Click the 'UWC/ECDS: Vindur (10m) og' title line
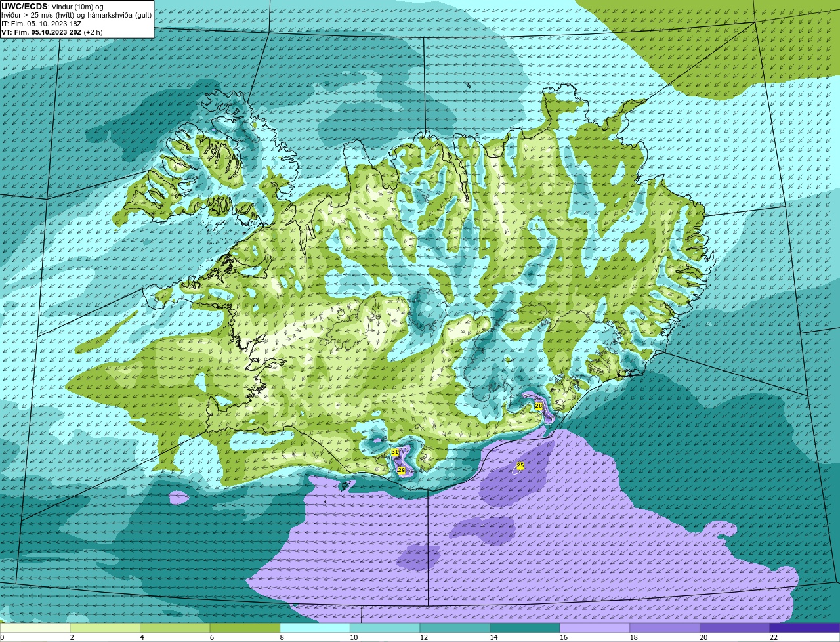Image resolution: width=840 pixels, height=642 pixels. pos(52,7)
